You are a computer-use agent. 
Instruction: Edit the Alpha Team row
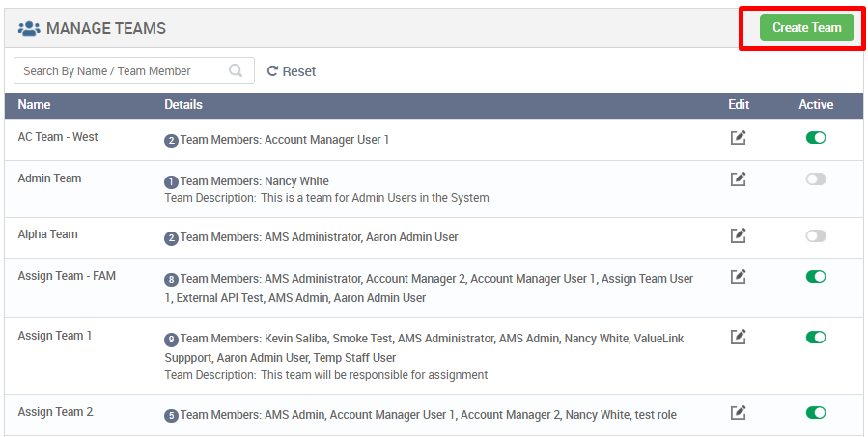pyautogui.click(x=738, y=235)
